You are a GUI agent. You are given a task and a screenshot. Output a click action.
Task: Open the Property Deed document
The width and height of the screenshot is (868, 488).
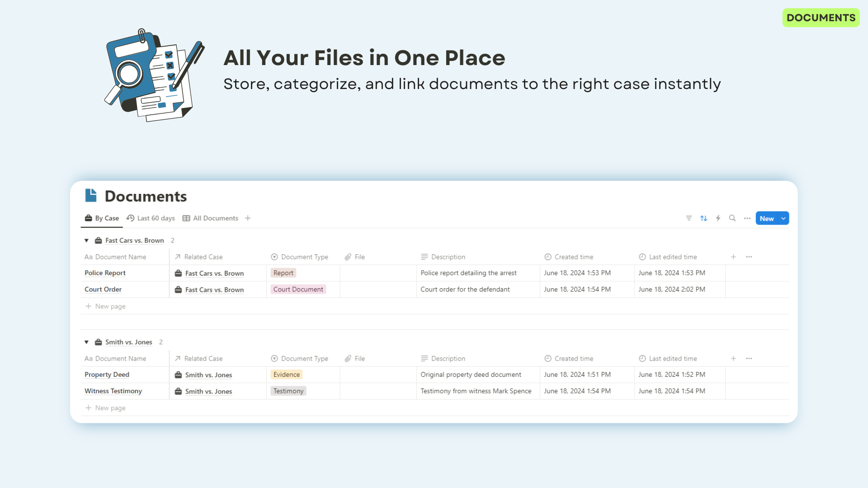107,375
